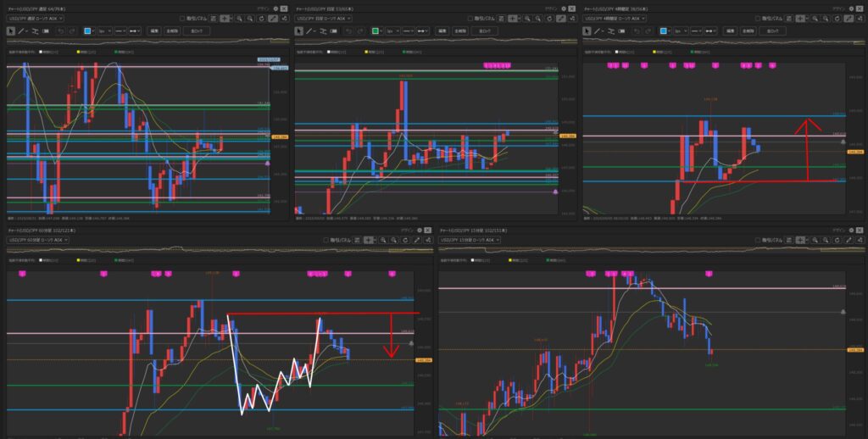The height and width of the screenshot is (439, 868).
Task: Click undo icon in weekly chart toolbar
Action: point(60,30)
